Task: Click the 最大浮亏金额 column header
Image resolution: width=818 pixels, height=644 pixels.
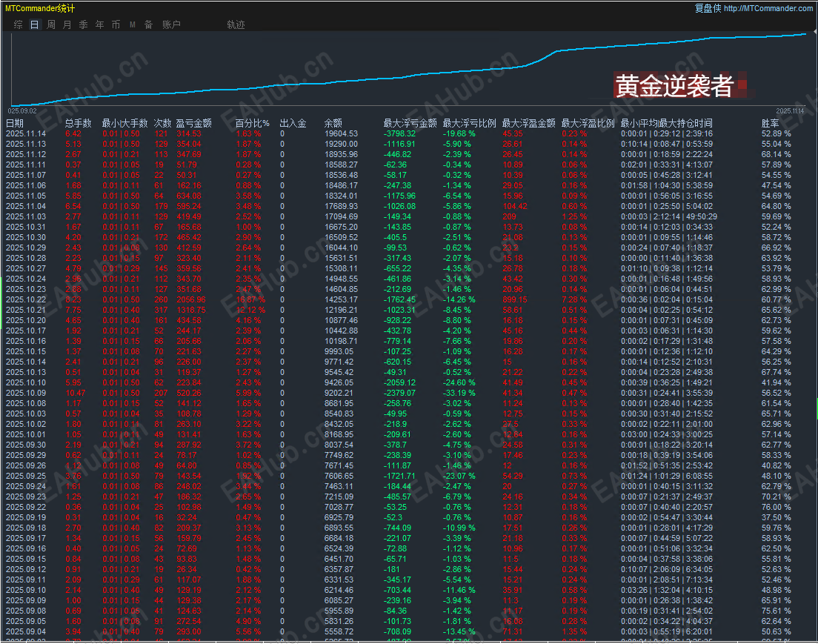Action: 410,123
